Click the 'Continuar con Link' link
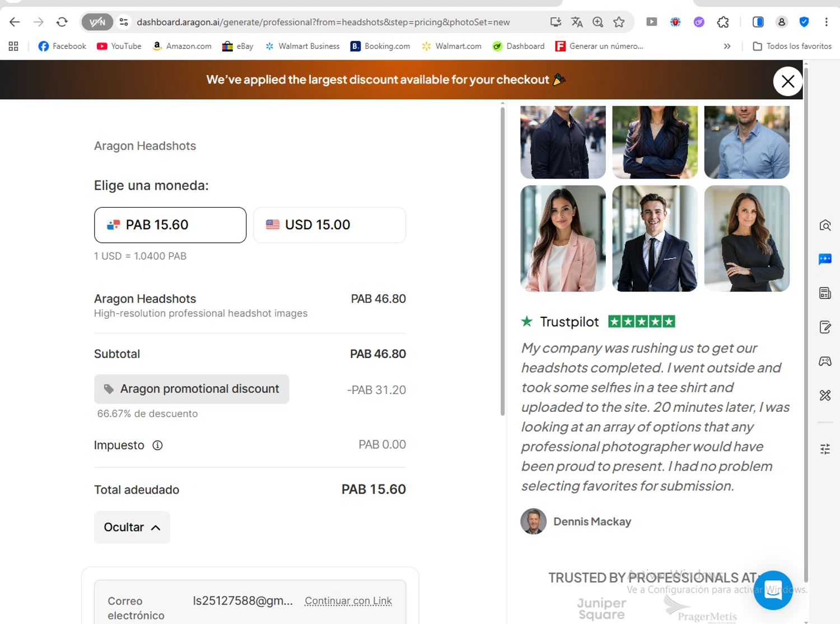840x624 pixels. pos(348,601)
